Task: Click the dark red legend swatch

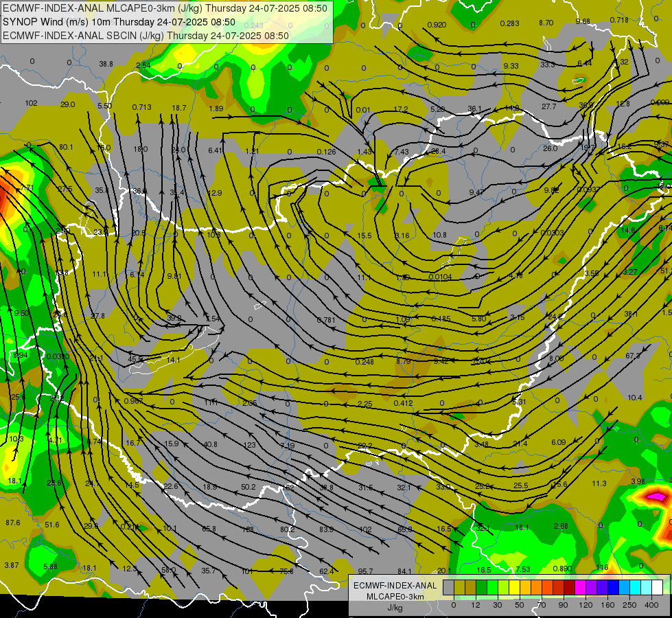Action: [570, 587]
